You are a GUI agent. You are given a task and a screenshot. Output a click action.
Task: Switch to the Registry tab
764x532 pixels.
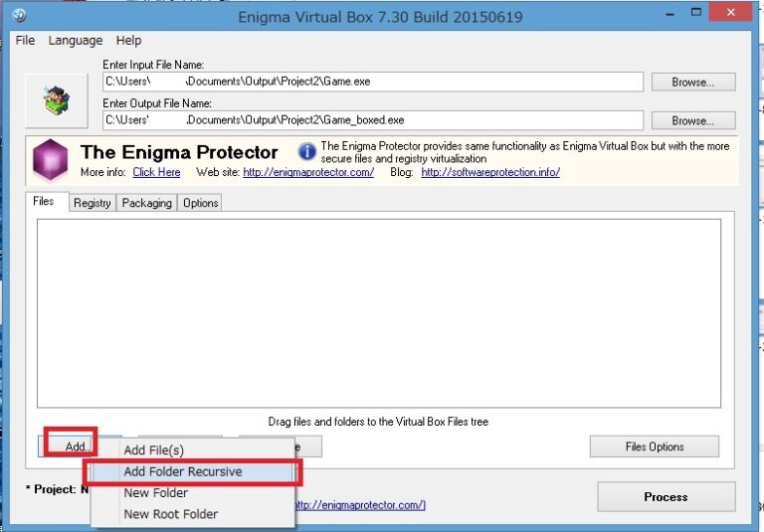pyautogui.click(x=93, y=203)
